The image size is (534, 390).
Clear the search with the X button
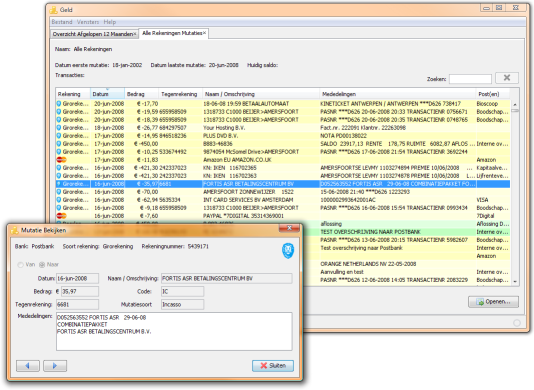click(507, 78)
